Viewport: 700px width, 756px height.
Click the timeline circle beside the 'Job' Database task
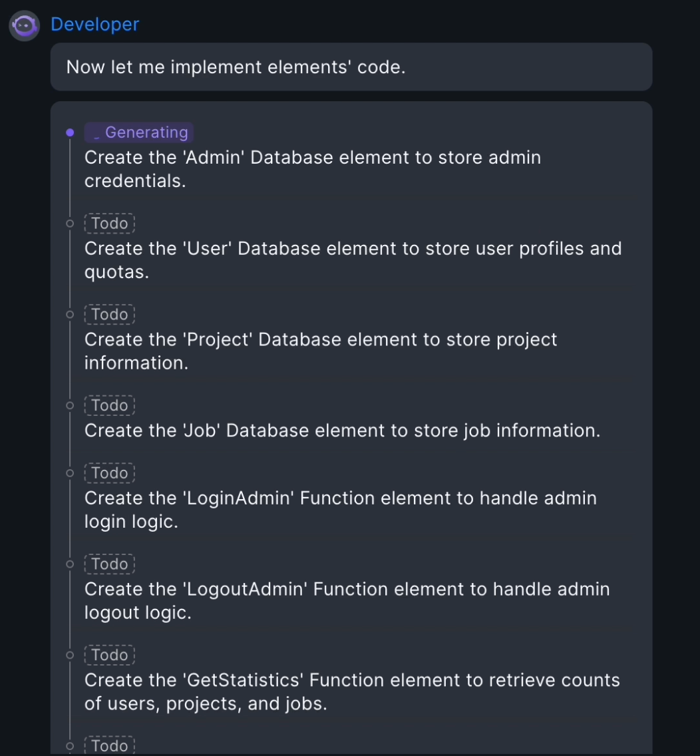70,405
